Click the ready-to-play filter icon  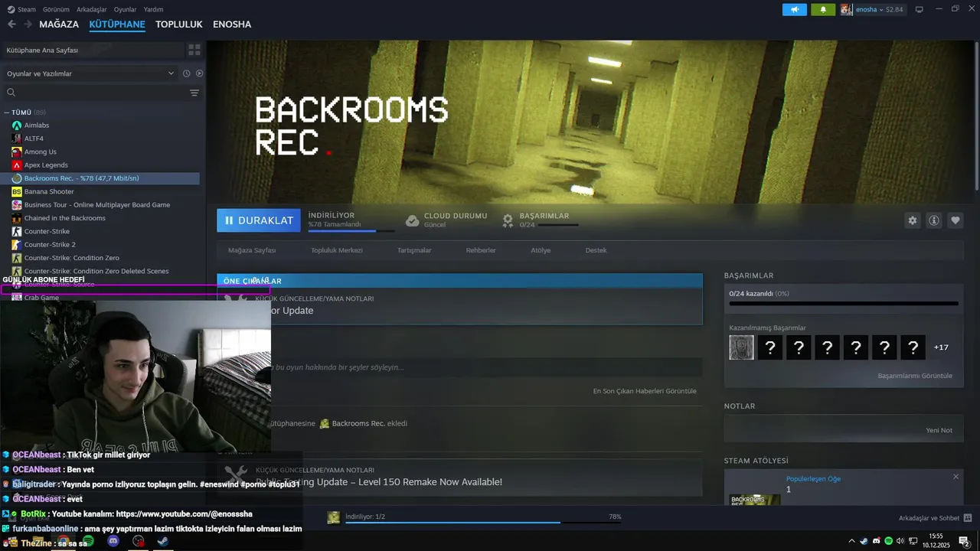tap(199, 73)
